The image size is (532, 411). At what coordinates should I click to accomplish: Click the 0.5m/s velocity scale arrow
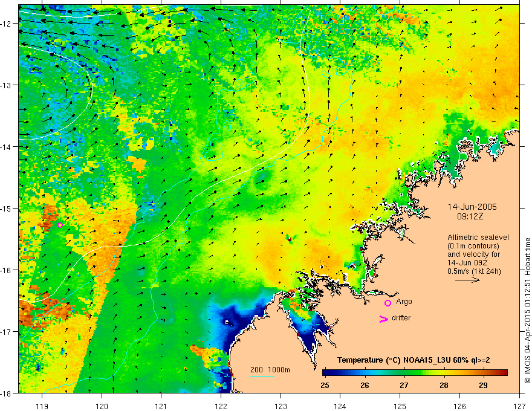(467, 280)
